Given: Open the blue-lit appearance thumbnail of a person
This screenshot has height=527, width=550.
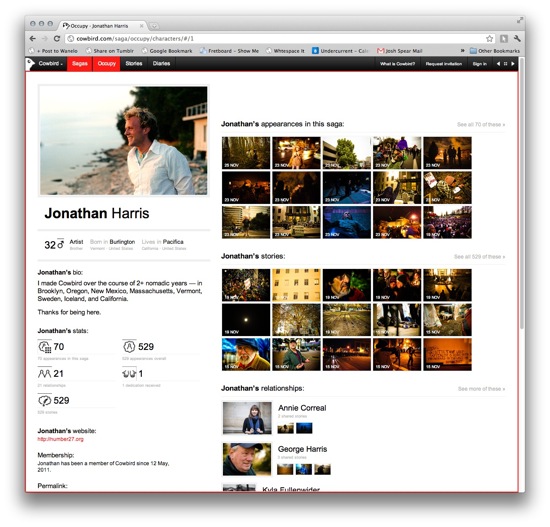Looking at the screenshot, I should coord(347,222).
